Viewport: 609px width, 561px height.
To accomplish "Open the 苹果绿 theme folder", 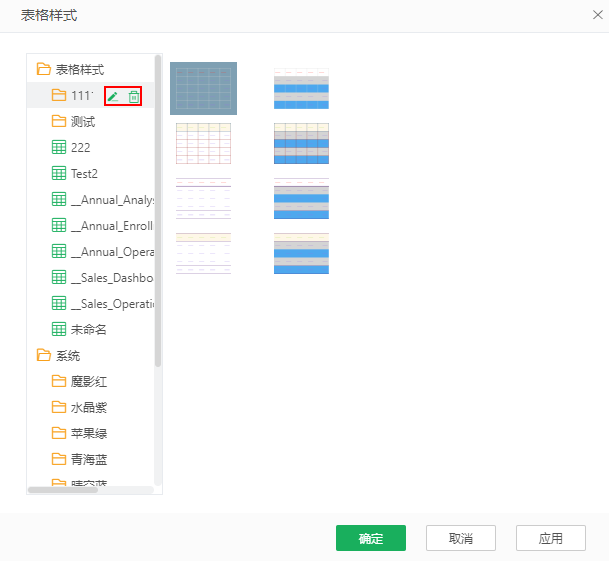I will 89,434.
